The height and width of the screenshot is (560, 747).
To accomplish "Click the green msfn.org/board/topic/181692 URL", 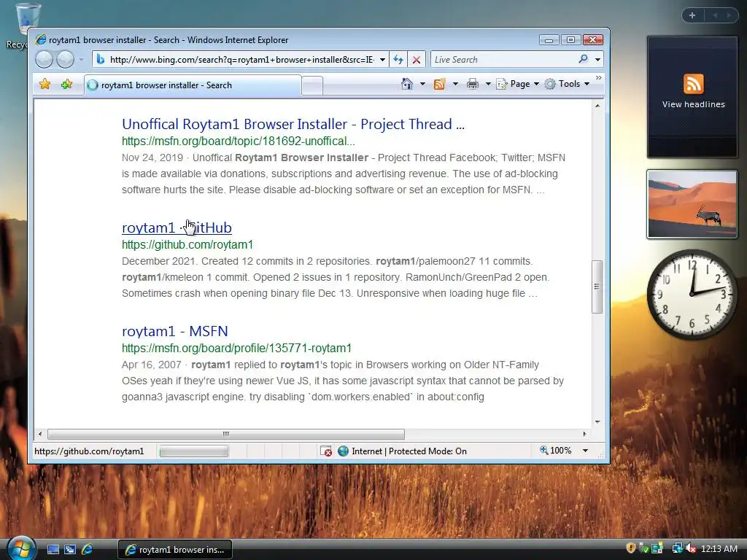I will [239, 141].
